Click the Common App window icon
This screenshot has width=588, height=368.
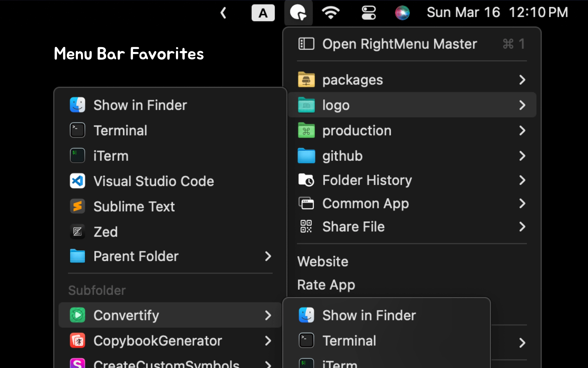pyautogui.click(x=306, y=203)
